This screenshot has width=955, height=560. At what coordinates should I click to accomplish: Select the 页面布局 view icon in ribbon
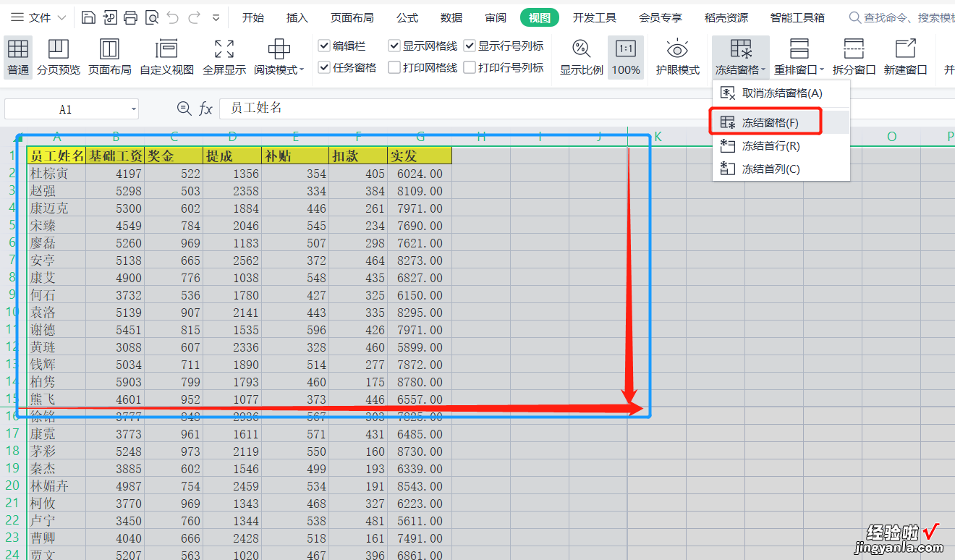click(x=110, y=57)
